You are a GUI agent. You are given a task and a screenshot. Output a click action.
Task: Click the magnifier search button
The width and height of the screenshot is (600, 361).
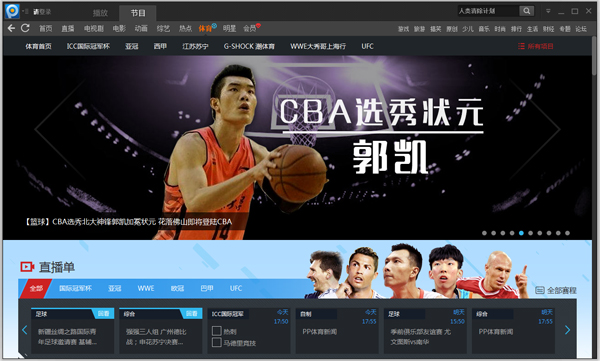coord(527,11)
